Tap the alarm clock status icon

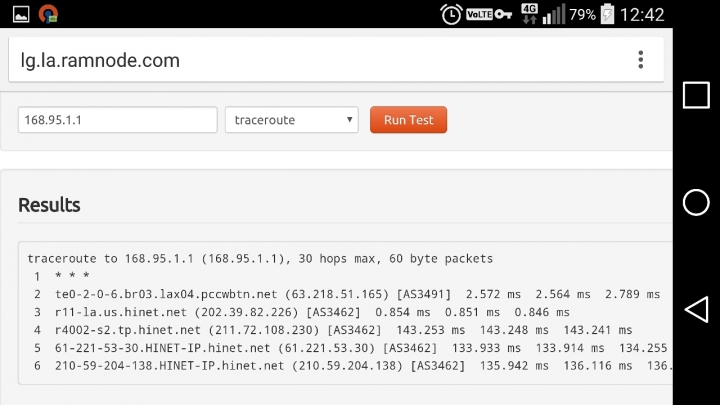pyautogui.click(x=451, y=14)
